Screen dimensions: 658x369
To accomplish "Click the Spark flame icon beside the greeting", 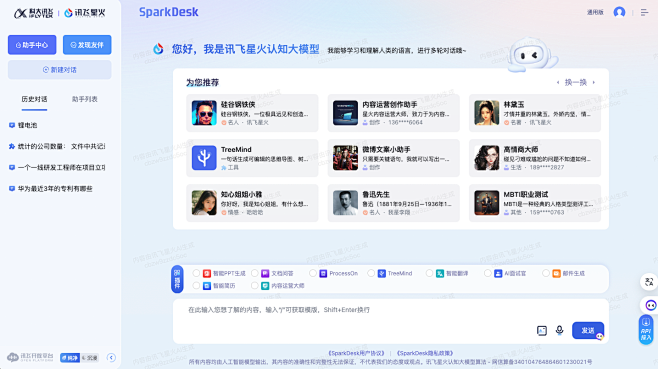I will [158, 49].
